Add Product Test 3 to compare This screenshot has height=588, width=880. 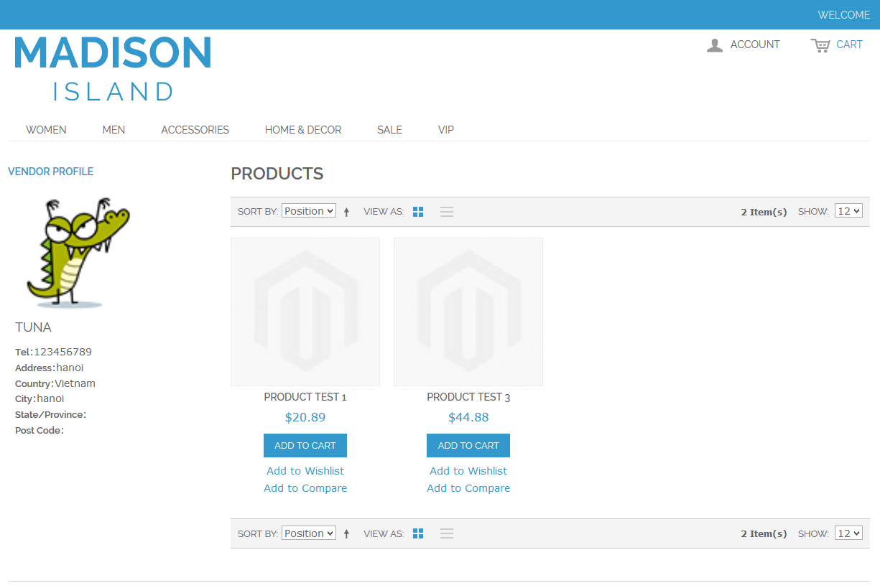pyautogui.click(x=468, y=488)
